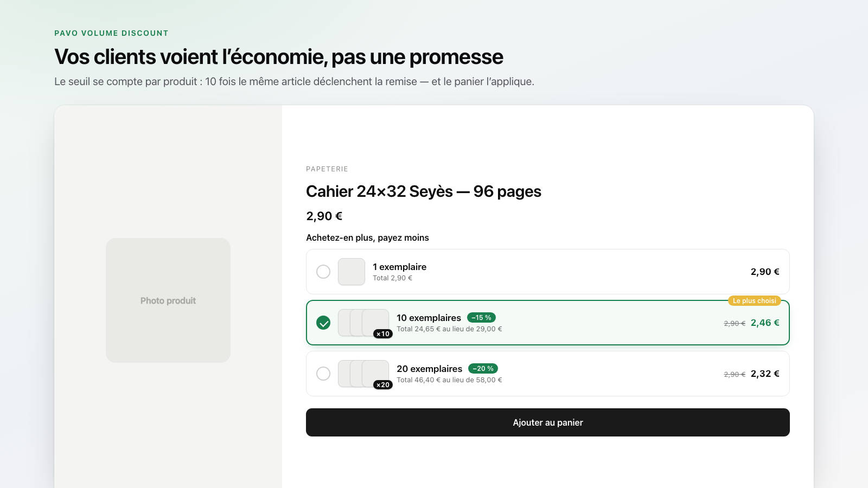Click the 1 exemplaire option label
Viewport: 868px width, 488px height.
399,267
